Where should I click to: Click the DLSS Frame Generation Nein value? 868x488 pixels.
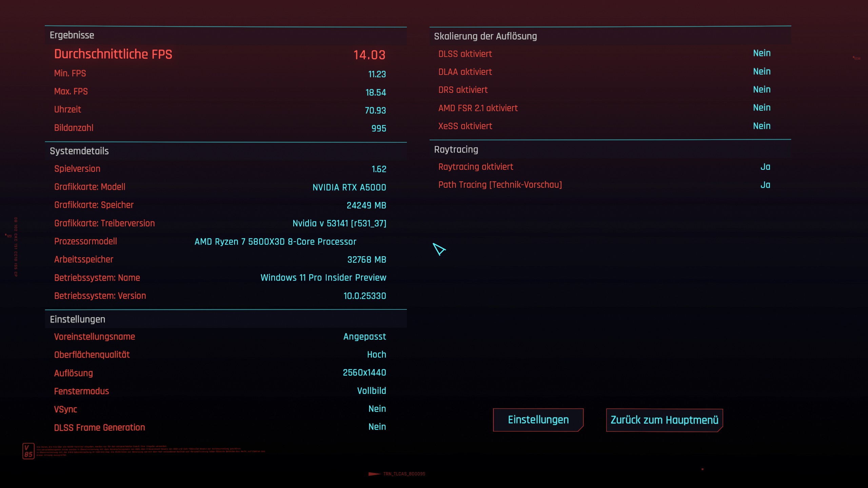(x=377, y=427)
